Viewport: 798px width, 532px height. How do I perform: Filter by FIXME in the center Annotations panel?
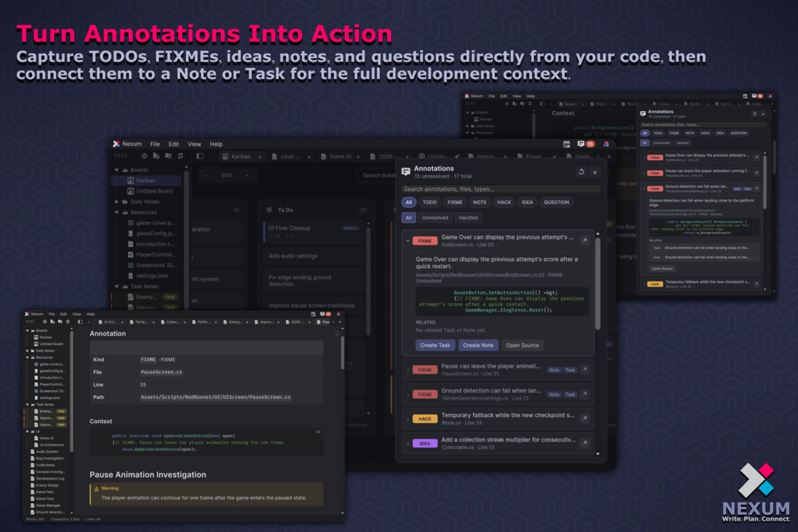pyautogui.click(x=455, y=202)
